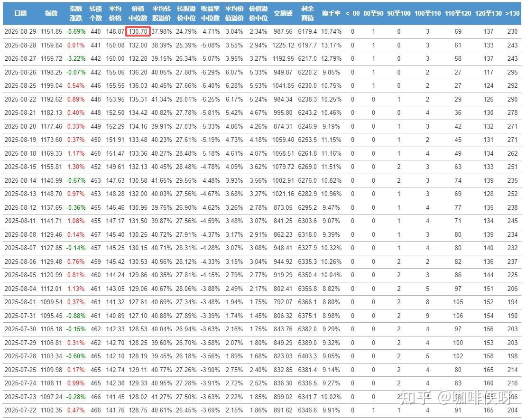Click the 收益率中位数 header
Screen dimensions: 526x420
(210, 13)
